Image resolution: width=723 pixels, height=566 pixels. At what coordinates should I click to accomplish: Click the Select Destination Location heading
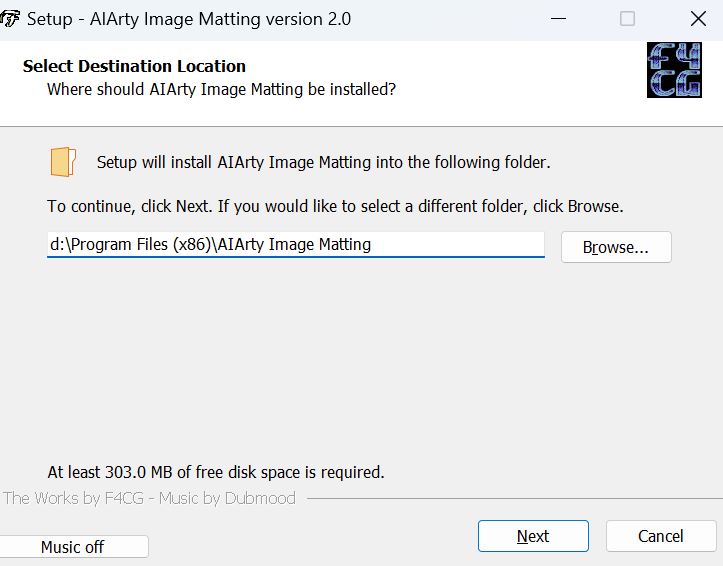point(134,66)
